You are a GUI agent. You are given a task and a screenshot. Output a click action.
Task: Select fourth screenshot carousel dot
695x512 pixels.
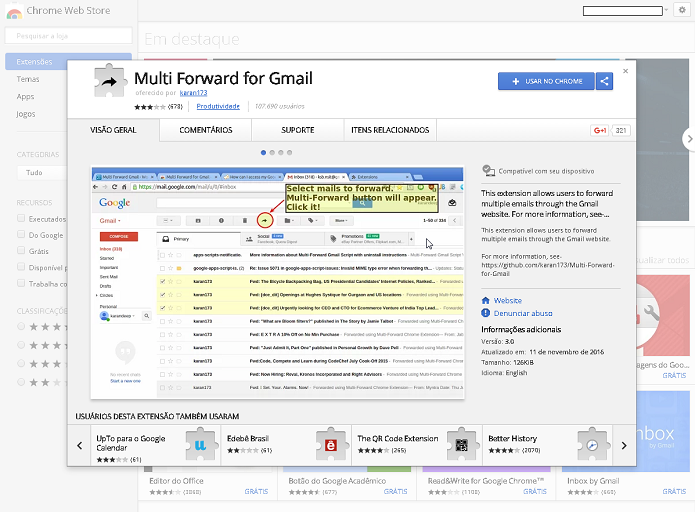(289, 152)
